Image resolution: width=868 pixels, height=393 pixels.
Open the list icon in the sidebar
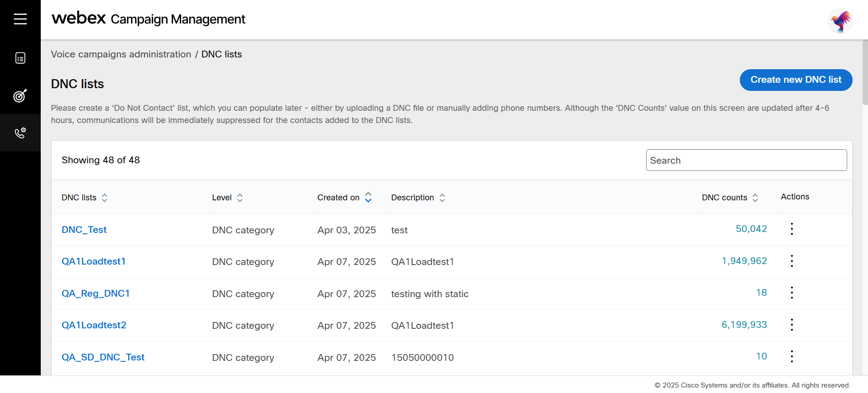point(20,58)
